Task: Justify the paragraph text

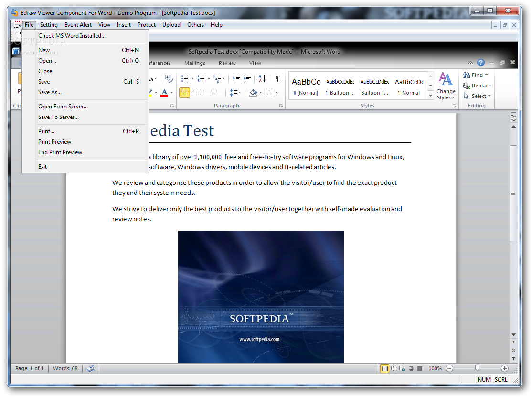Action: pyautogui.click(x=218, y=92)
